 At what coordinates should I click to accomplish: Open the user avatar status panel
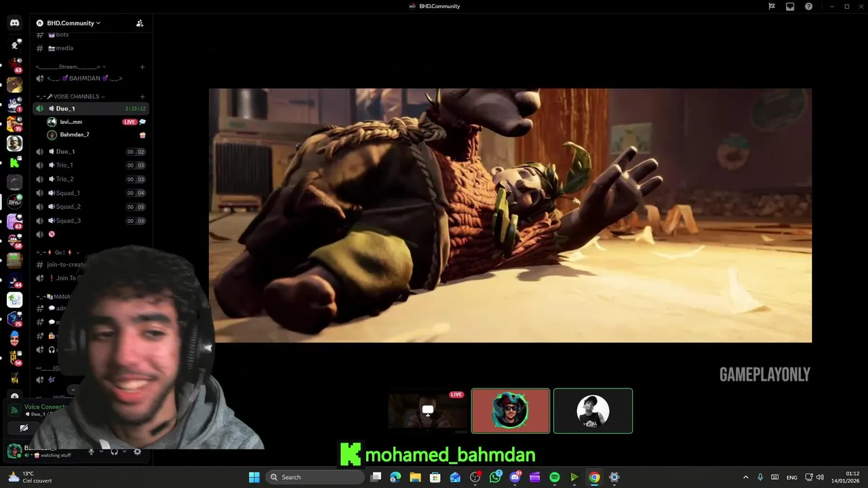pos(14,451)
